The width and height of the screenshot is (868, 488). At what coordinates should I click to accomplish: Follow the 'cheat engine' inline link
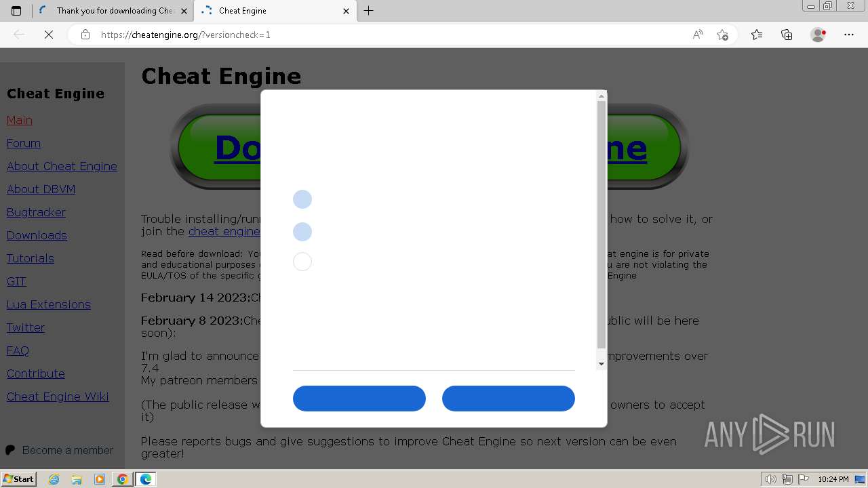tap(224, 231)
